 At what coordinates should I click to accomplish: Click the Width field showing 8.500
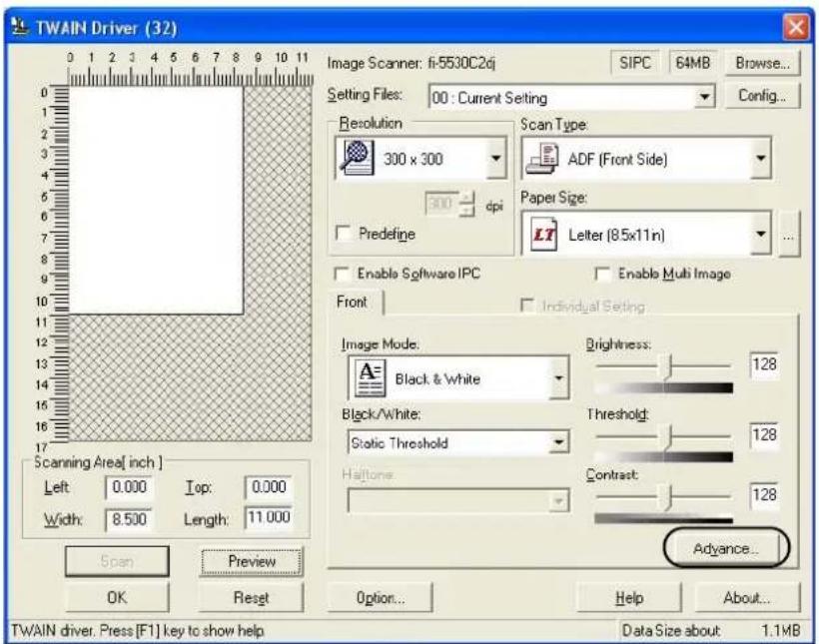coord(129,519)
